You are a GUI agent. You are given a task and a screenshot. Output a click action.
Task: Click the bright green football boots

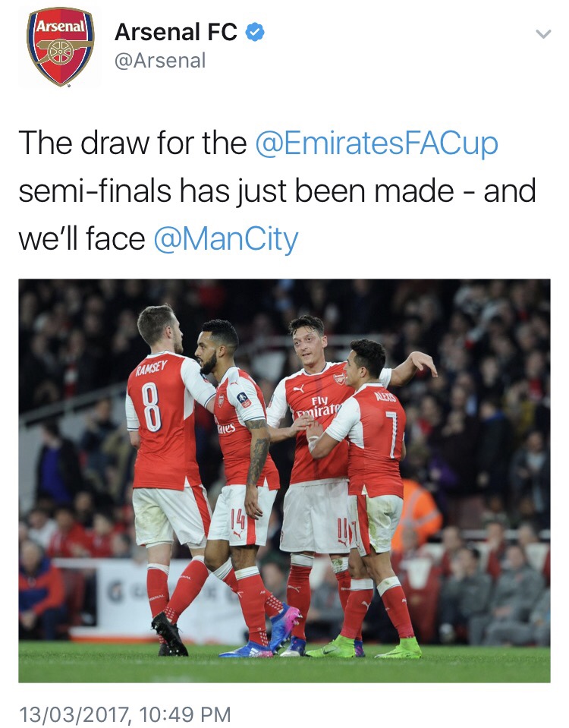click(401, 648)
